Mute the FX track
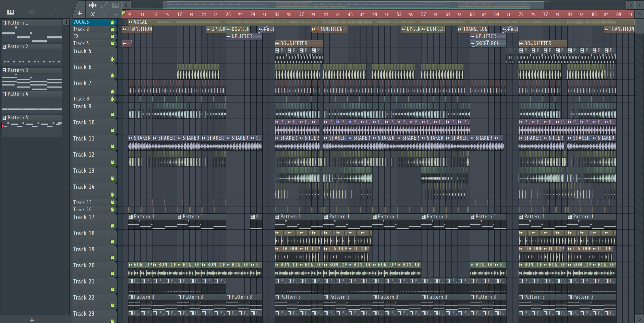644x323 pixels. pyautogui.click(x=112, y=36)
